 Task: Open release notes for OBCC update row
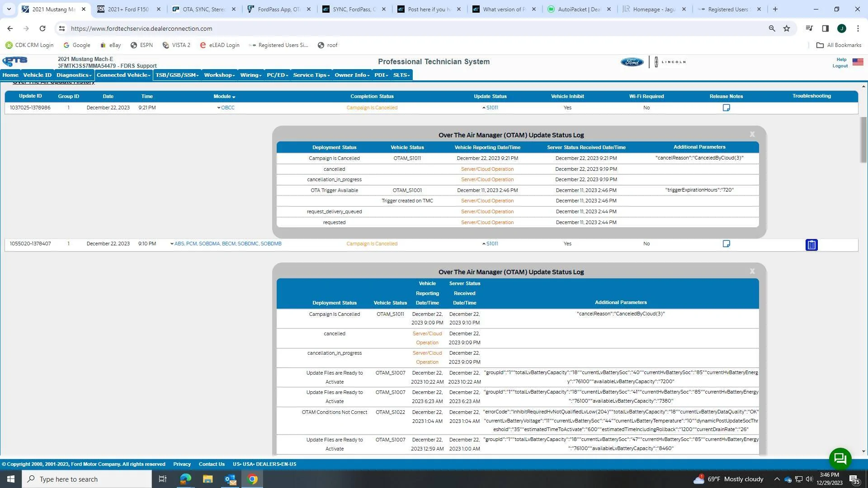[726, 108]
